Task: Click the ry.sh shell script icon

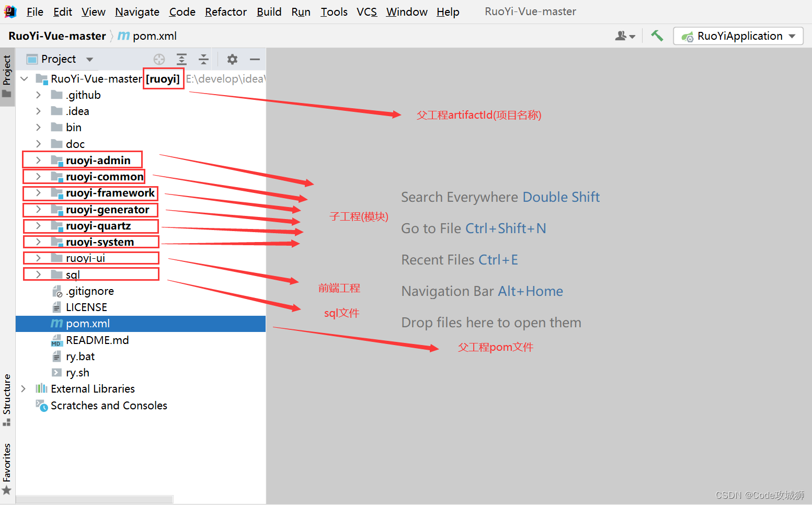Action: [57, 373]
